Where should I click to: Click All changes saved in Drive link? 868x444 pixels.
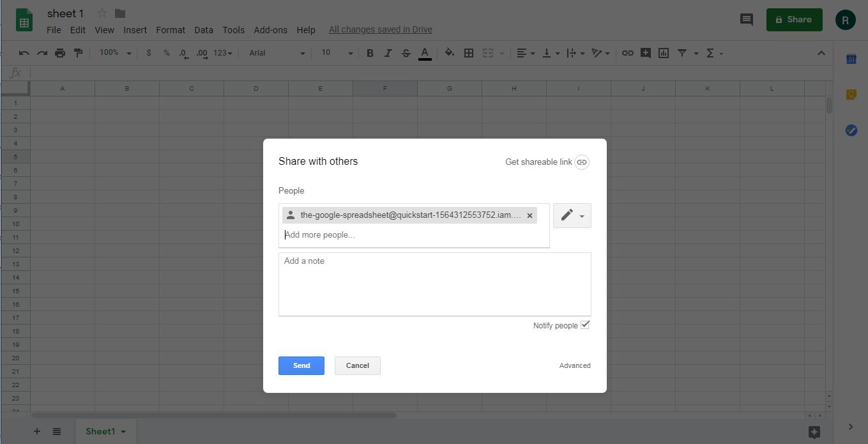point(381,29)
